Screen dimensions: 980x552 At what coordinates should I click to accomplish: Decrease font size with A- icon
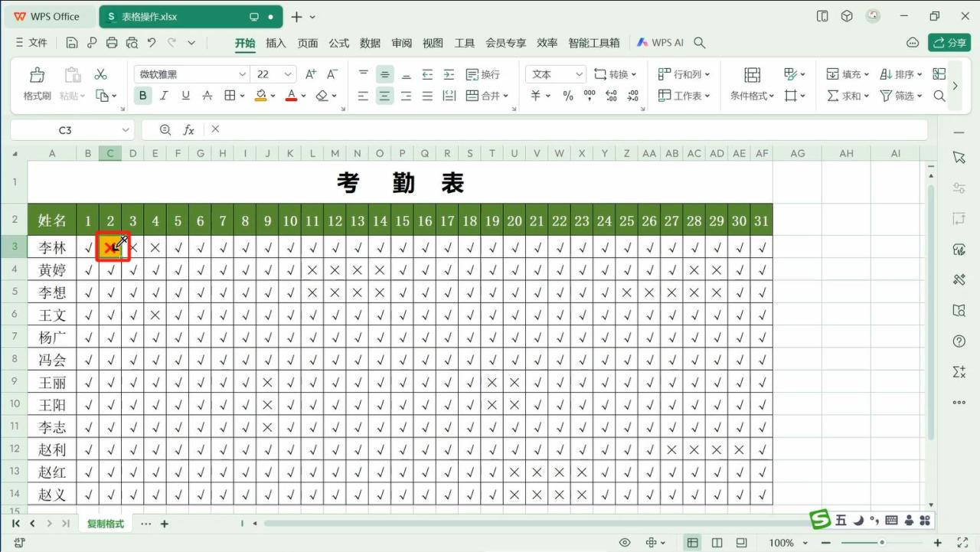[x=332, y=74]
